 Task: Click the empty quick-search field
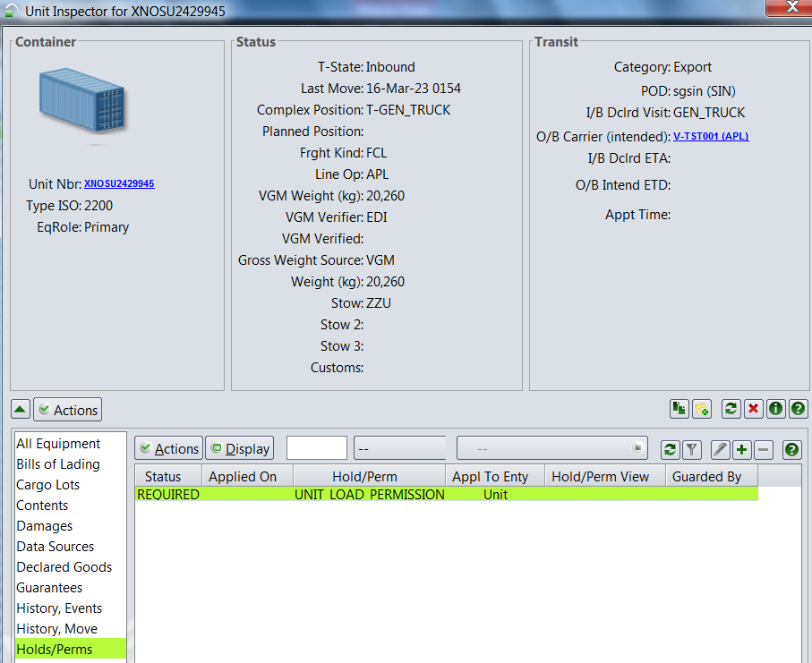click(x=316, y=447)
